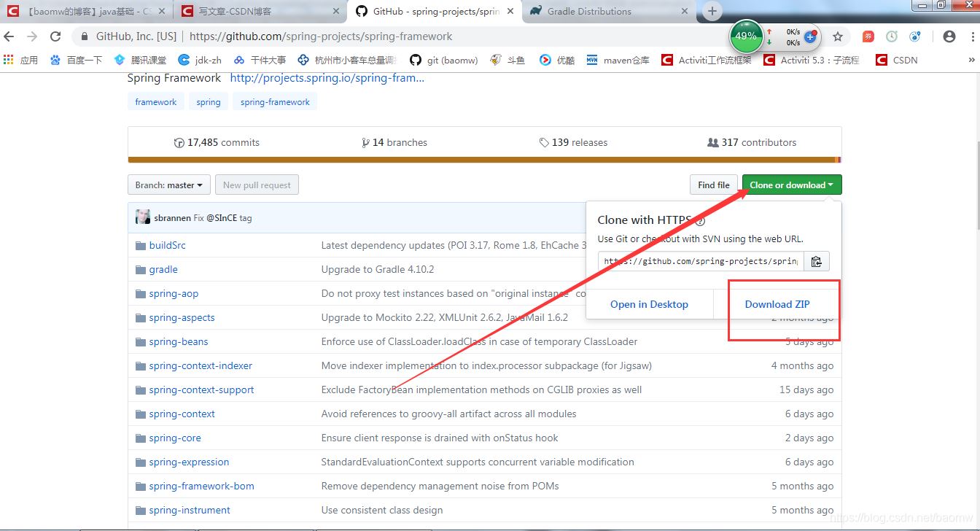Click the sbrannen avatar thumbnail
This screenshot has width=980, height=531.
(x=143, y=217)
